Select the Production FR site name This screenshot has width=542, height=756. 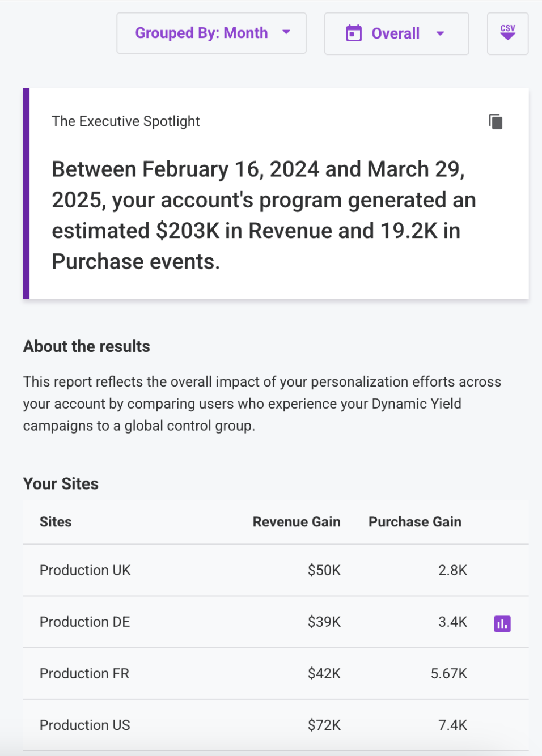pyautogui.click(x=84, y=673)
